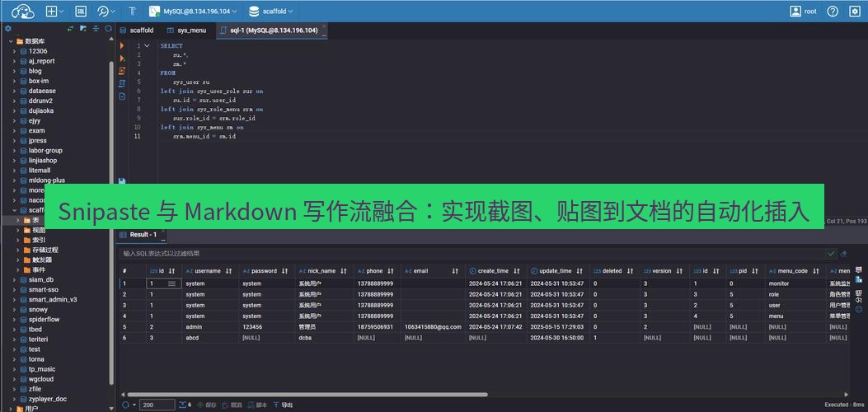Open the 索引 folder

pos(38,240)
